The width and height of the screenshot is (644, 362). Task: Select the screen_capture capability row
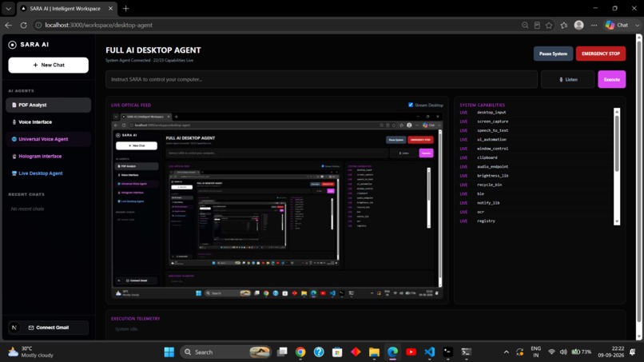click(x=534, y=121)
